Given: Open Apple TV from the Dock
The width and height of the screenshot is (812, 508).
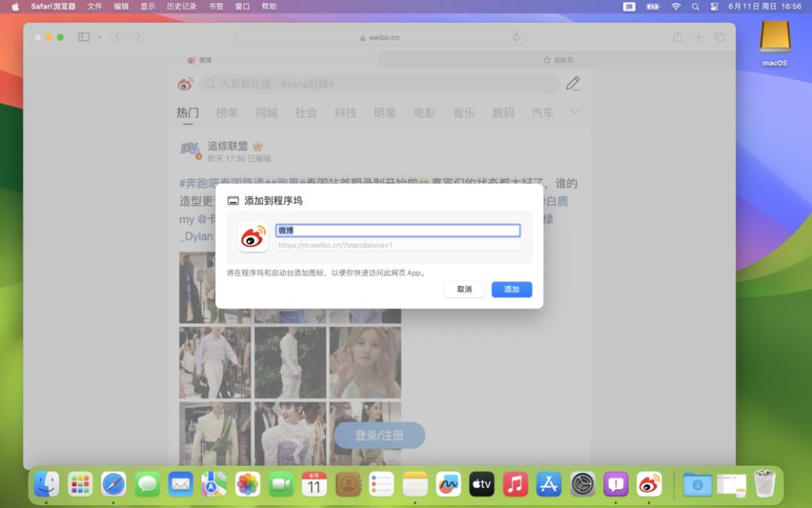Looking at the screenshot, I should (482, 484).
